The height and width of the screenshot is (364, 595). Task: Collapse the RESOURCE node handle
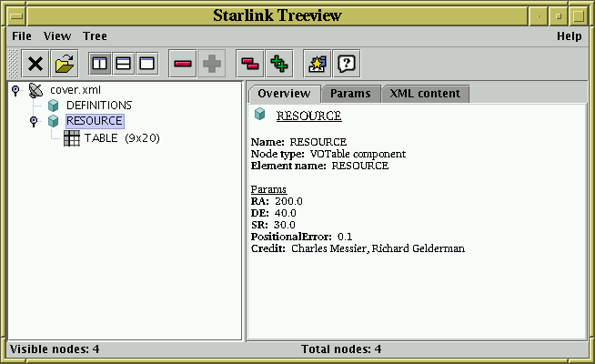(x=34, y=121)
